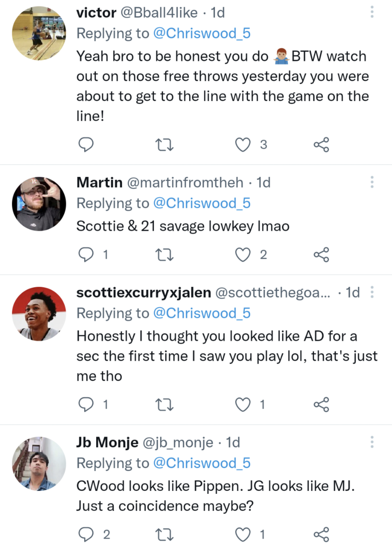Share Martin's tweet

pyautogui.click(x=321, y=255)
